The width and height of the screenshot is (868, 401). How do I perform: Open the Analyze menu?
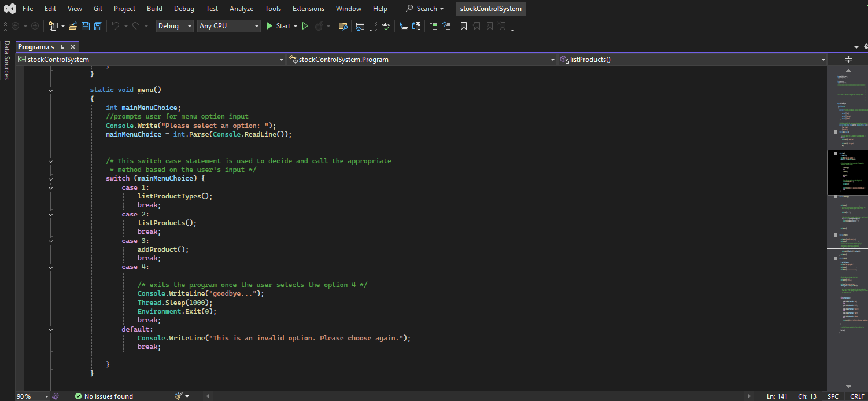[x=241, y=8]
